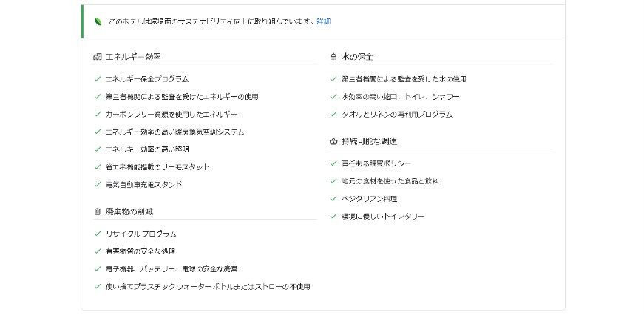
Task: Select the 水の保全 section heading
Action: [357, 57]
